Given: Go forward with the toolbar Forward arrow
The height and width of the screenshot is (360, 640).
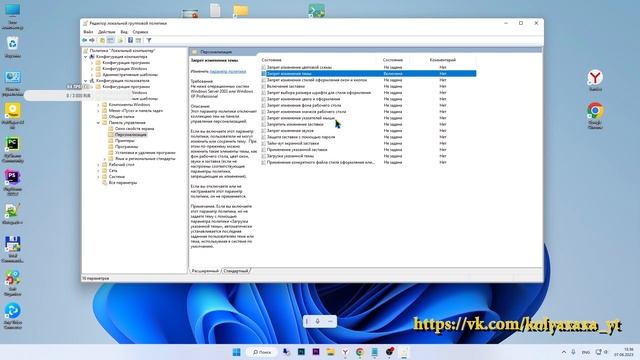Looking at the screenshot, I should point(92,40).
